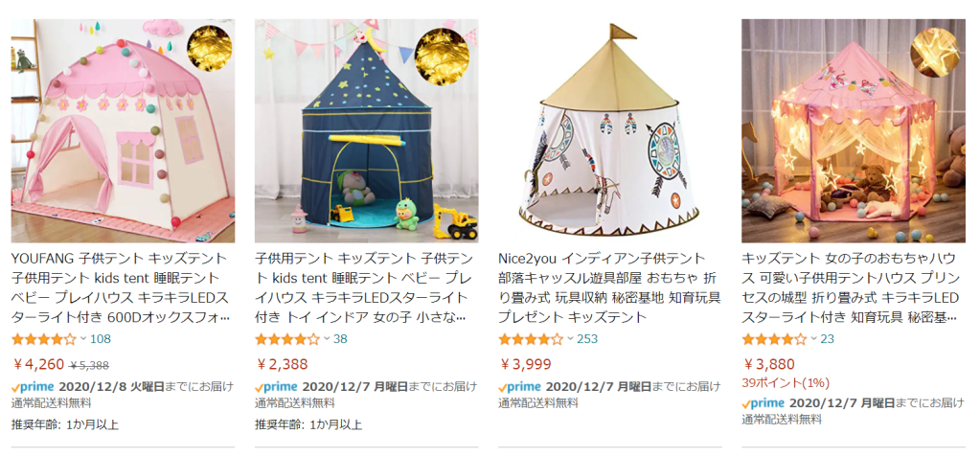The width and height of the screenshot is (980, 457).
Task: Expand rating dropdown arrow for YOUFANG tent
Action: click(x=83, y=339)
